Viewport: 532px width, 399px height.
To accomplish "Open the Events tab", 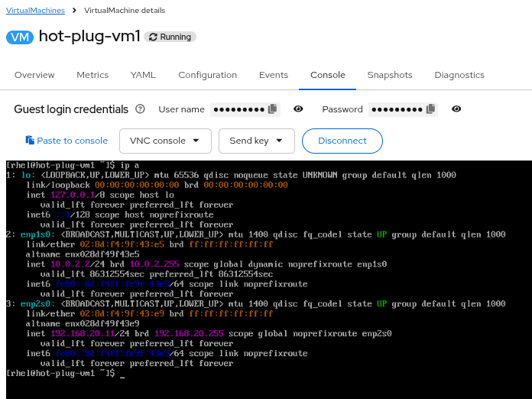I will tap(274, 75).
